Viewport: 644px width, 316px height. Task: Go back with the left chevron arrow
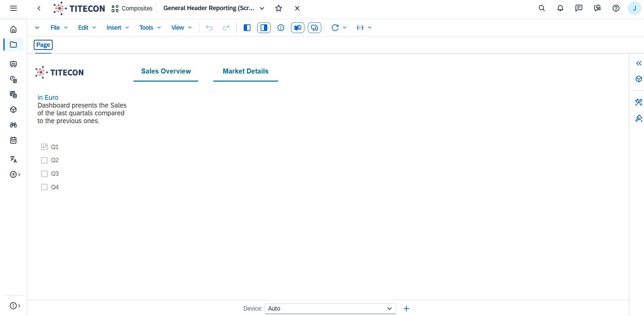click(39, 8)
